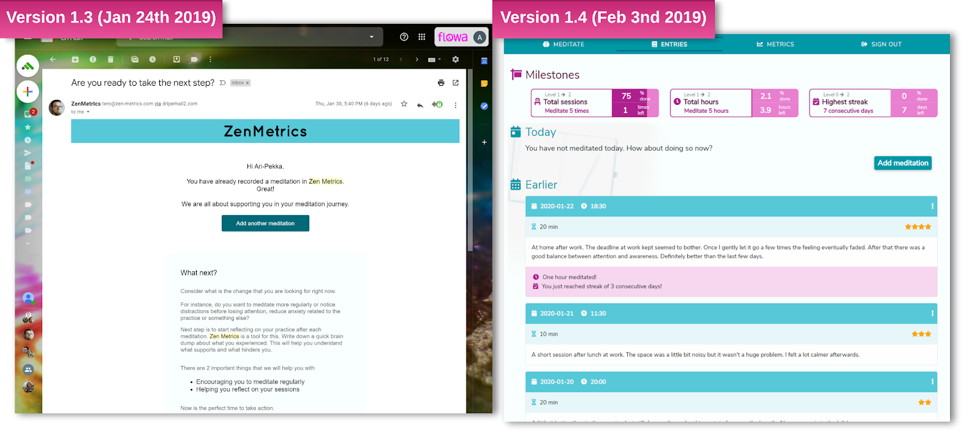Viewport: 980px width, 445px height.
Task: Go back to inbox with arrow in Gmail toolbar
Action: point(53,59)
